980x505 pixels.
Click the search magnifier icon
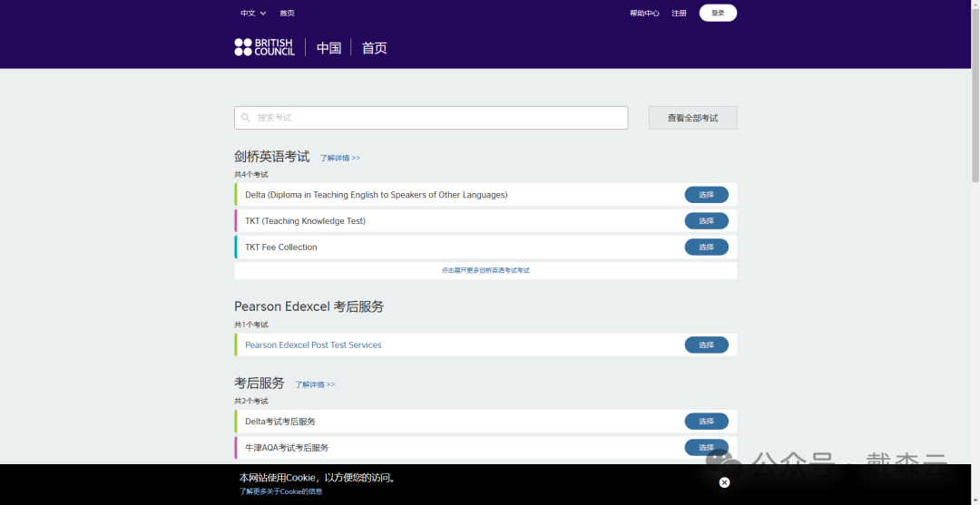pyautogui.click(x=246, y=117)
